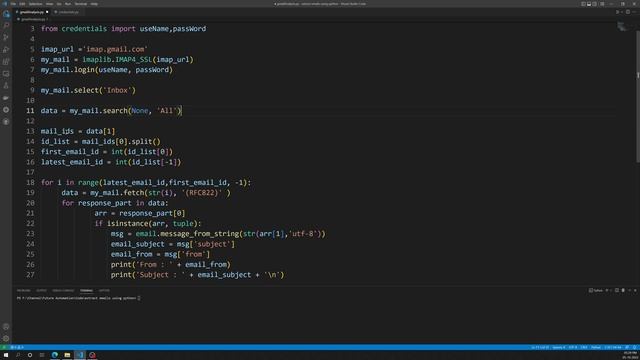Switch to the credentials.py editor tab
This screenshot has height=360, width=640.
(68, 12)
